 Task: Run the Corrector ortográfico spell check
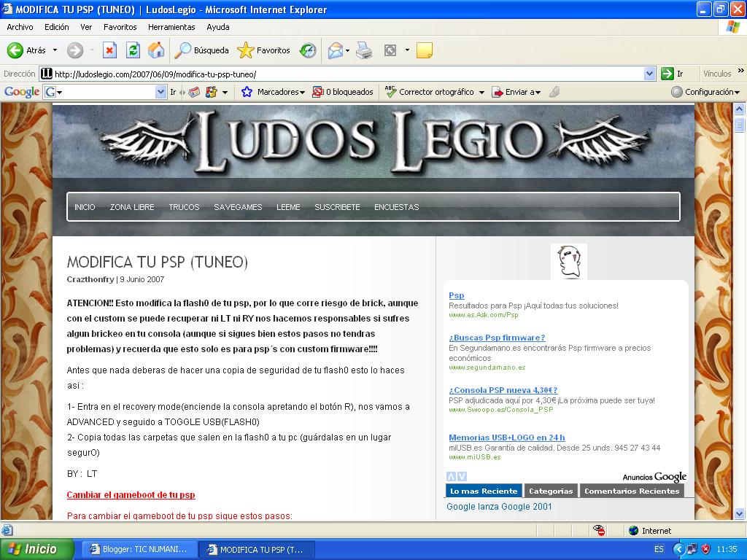[430, 92]
